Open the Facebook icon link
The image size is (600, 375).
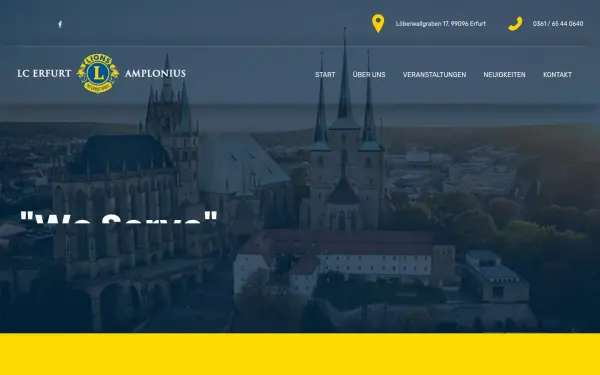(60, 24)
